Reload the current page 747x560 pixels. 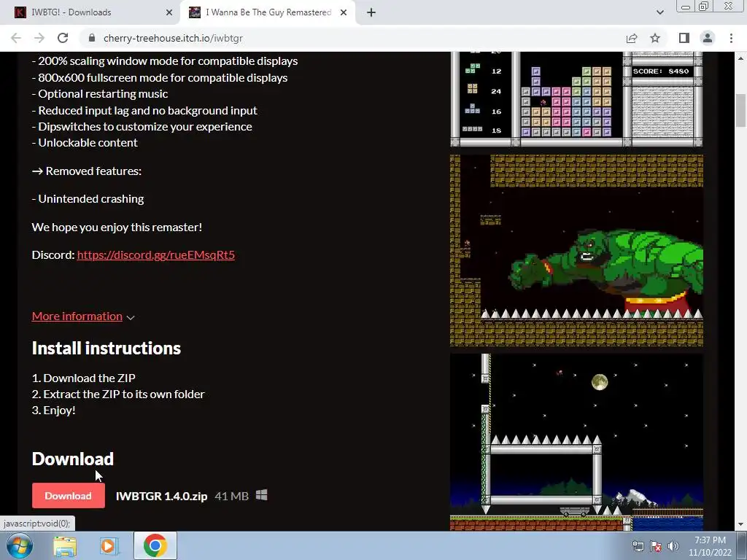(63, 38)
